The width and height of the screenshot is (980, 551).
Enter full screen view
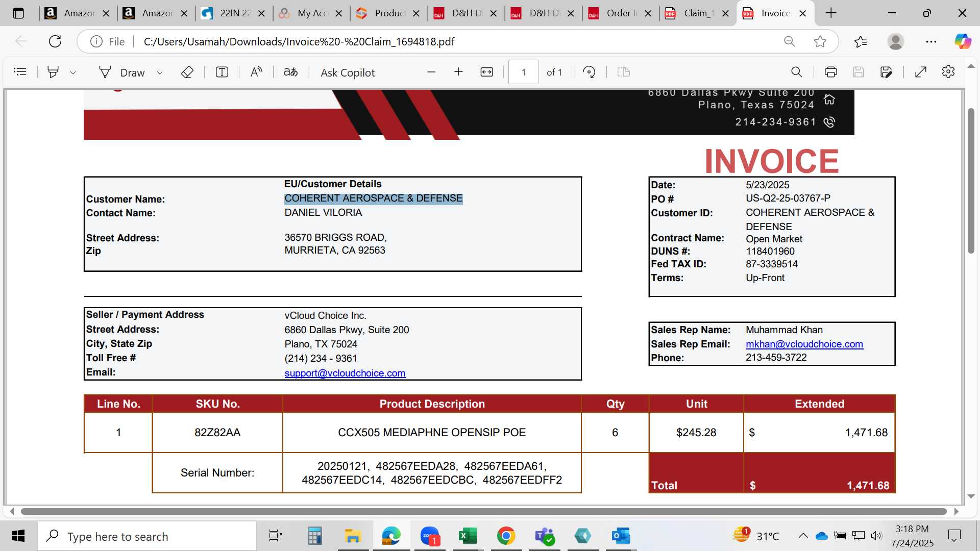pyautogui.click(x=921, y=72)
